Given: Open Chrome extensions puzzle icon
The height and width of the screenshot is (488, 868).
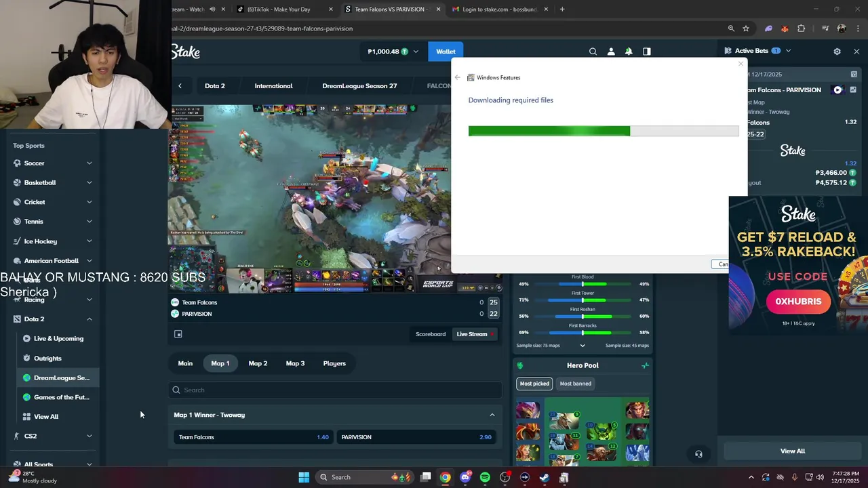Looking at the screenshot, I should tap(802, 28).
